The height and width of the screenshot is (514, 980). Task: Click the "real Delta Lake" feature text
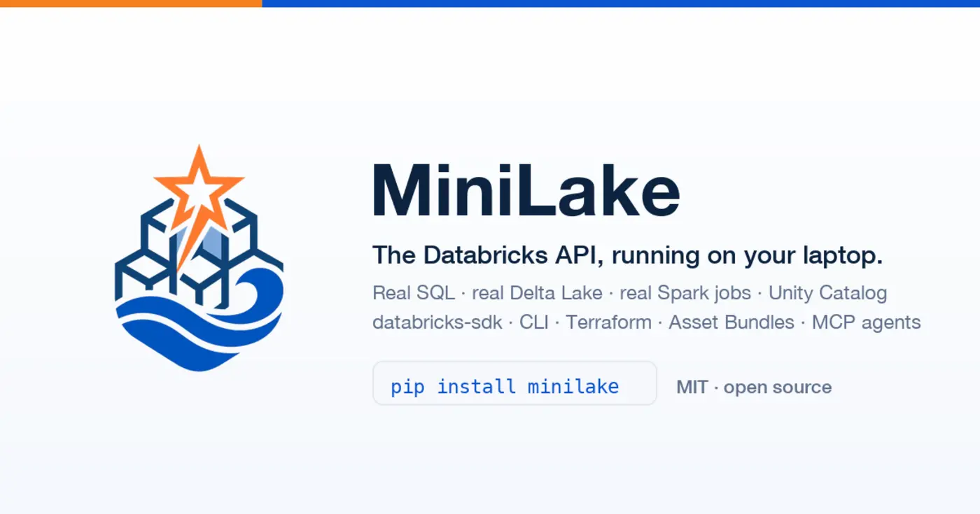coord(537,292)
